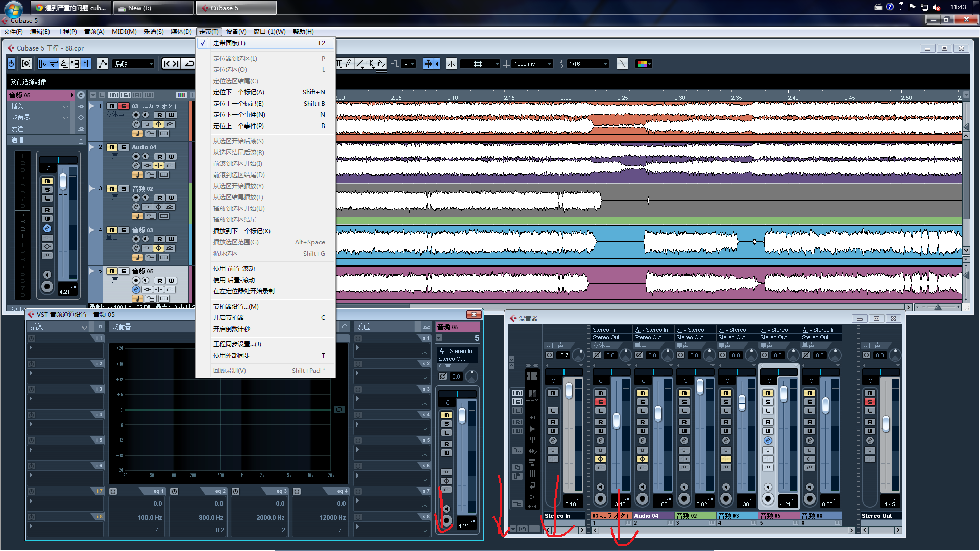Click the automation curve toolbar icon
The image size is (980, 551).
click(x=103, y=64)
